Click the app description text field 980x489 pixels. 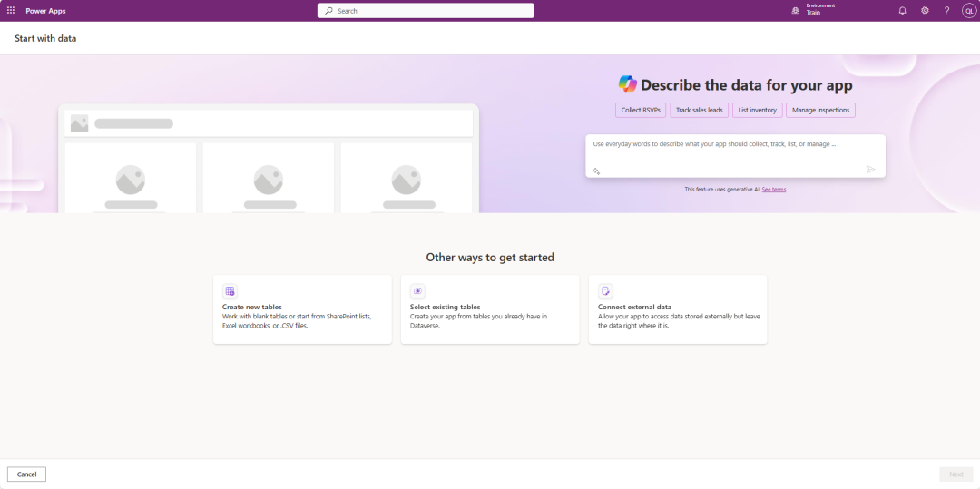[735, 156]
